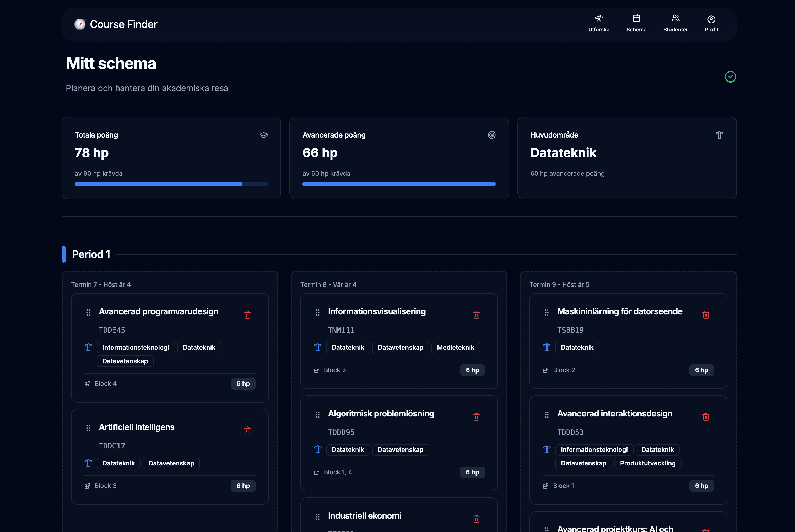Open the Utforska telescope icon
The width and height of the screenshot is (795, 532).
click(x=599, y=19)
